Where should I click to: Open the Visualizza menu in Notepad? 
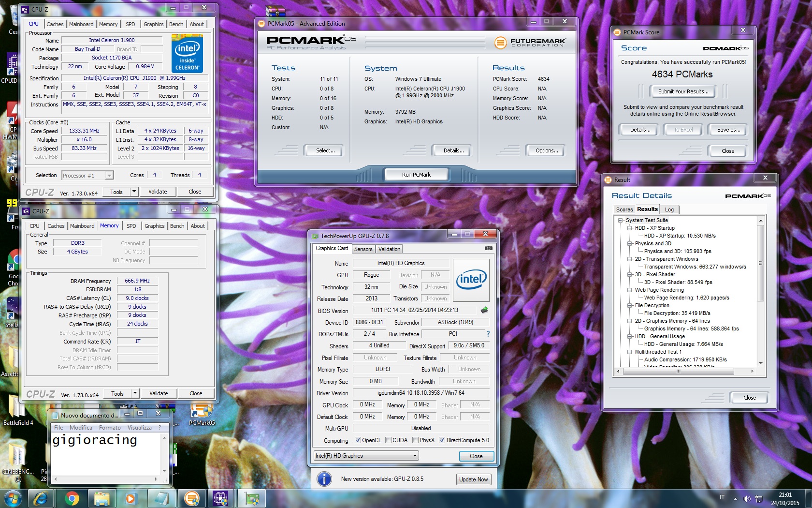click(139, 428)
